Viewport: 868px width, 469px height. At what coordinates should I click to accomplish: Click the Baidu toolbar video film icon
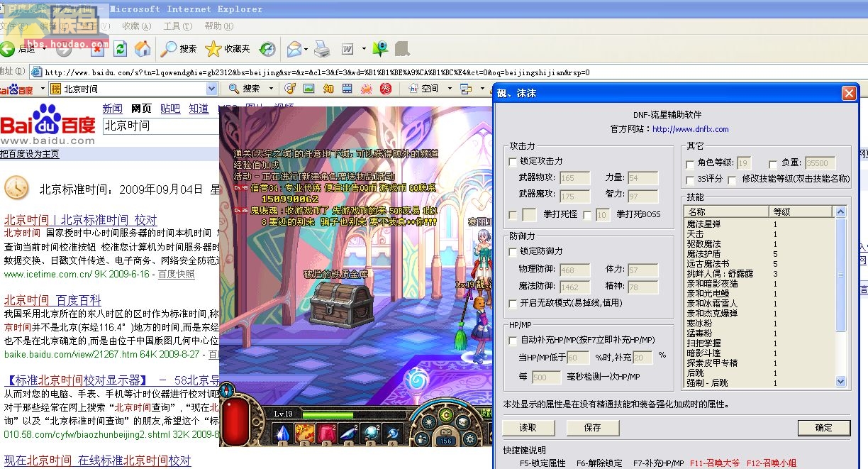pos(347,89)
